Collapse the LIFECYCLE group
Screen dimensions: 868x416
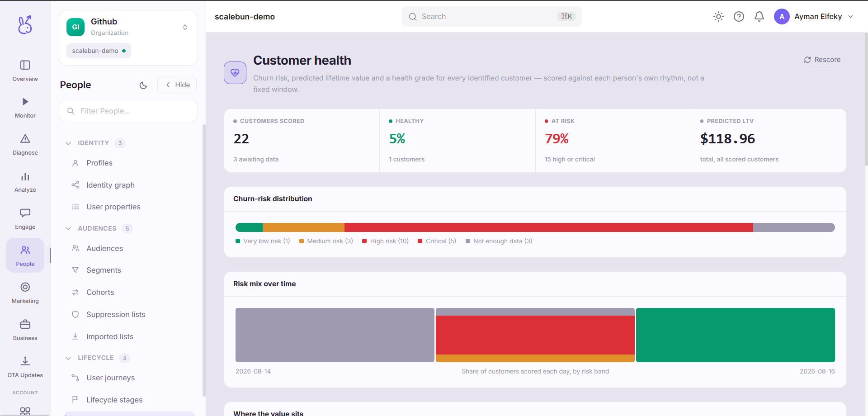(x=68, y=358)
